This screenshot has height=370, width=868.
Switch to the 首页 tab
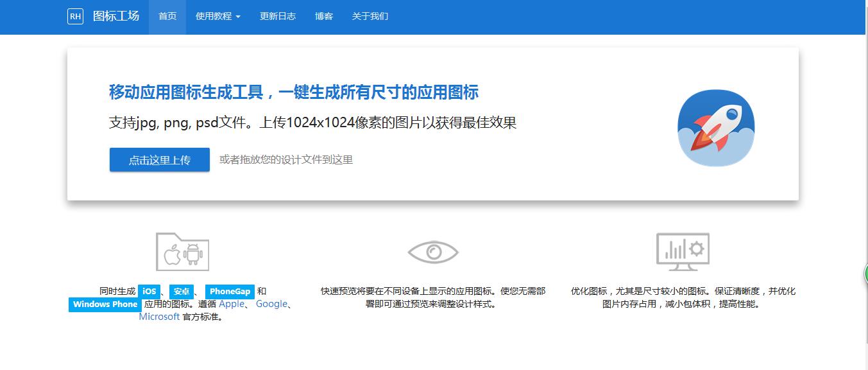point(167,16)
